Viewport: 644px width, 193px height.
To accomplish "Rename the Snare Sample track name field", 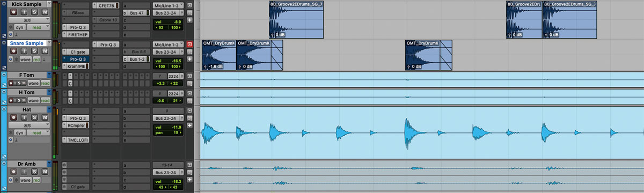I will coord(27,43).
